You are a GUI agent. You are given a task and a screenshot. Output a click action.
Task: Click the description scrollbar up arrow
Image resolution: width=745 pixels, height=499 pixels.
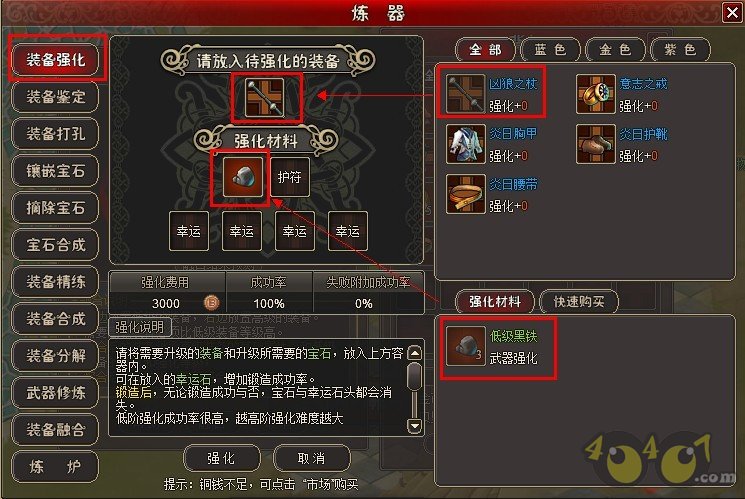click(415, 353)
